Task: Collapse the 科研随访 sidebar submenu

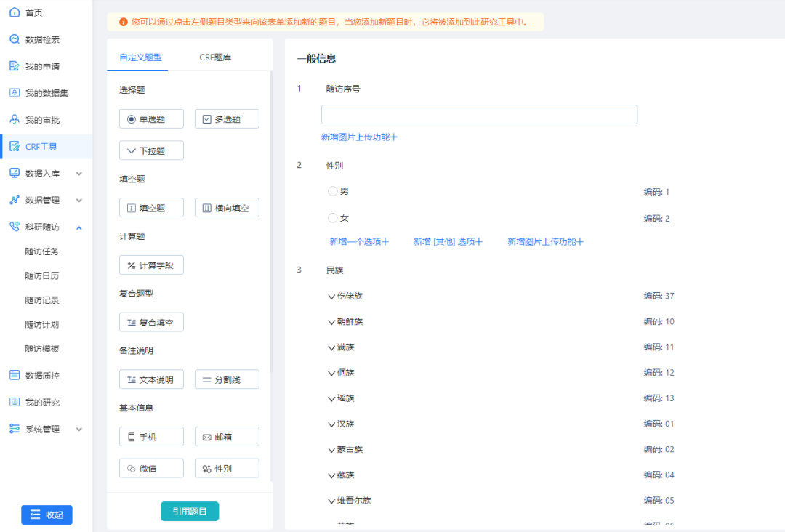Action: 79,227
